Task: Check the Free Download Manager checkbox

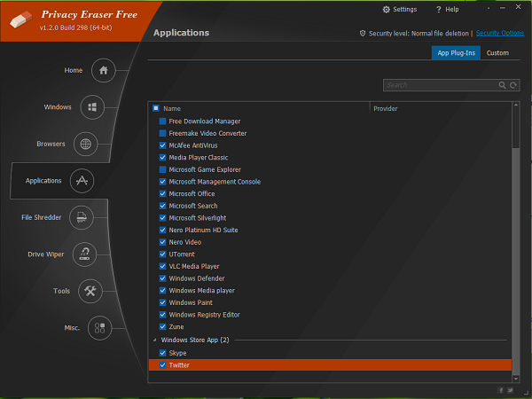Action: 162,121
